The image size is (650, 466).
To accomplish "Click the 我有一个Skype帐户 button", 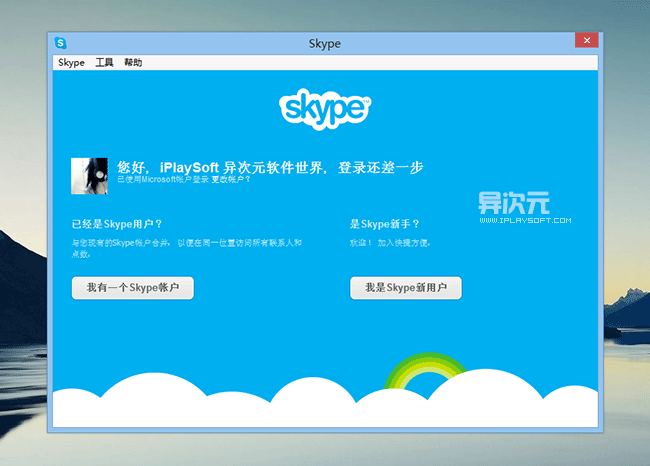I will 133,288.
